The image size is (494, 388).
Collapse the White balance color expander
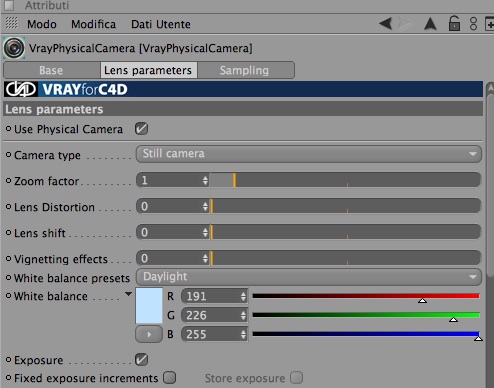128,294
